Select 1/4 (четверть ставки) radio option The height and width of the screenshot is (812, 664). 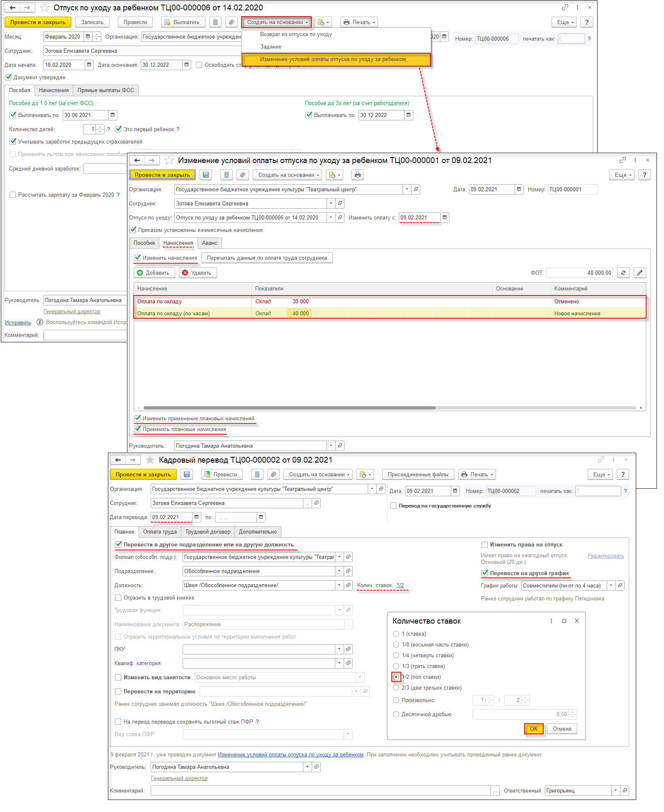396,655
